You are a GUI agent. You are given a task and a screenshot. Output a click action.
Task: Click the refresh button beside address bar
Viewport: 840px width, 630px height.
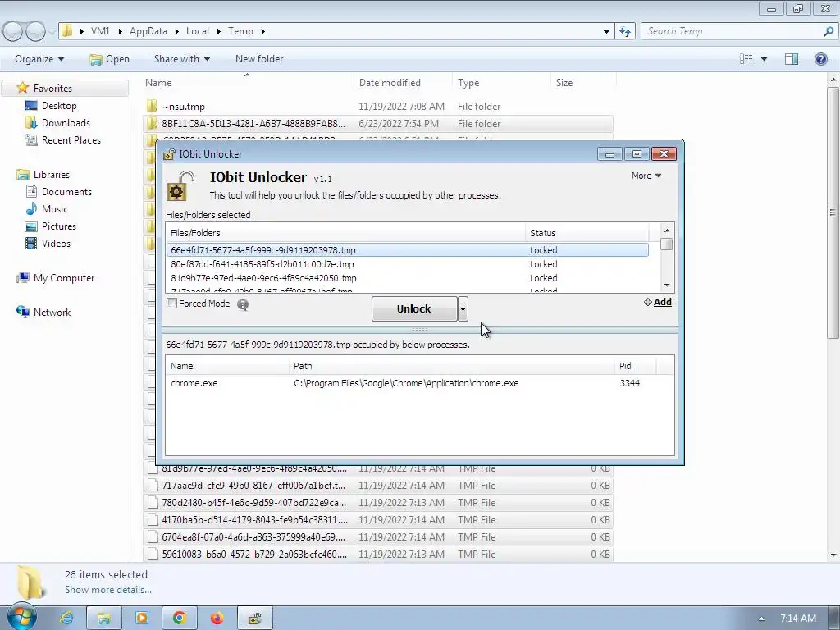coord(625,32)
